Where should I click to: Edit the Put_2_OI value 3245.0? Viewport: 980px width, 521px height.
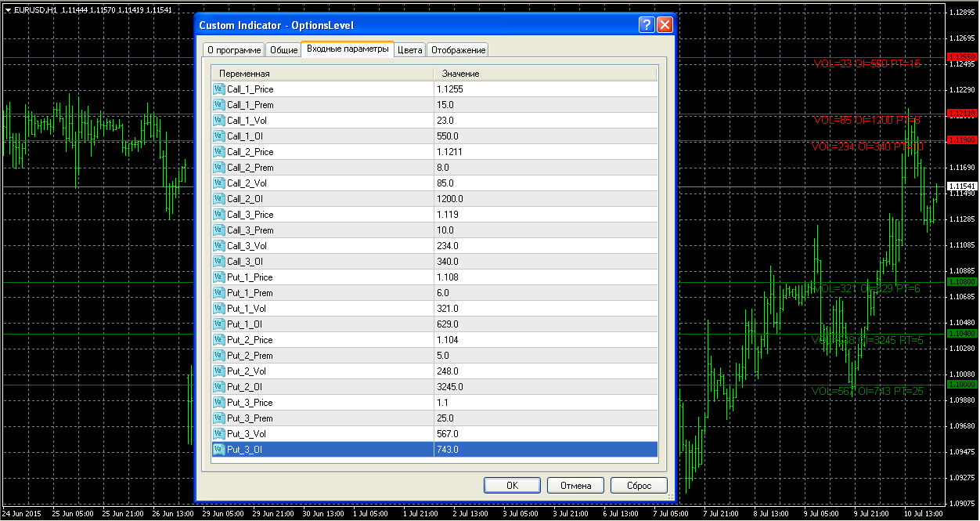tap(545, 387)
